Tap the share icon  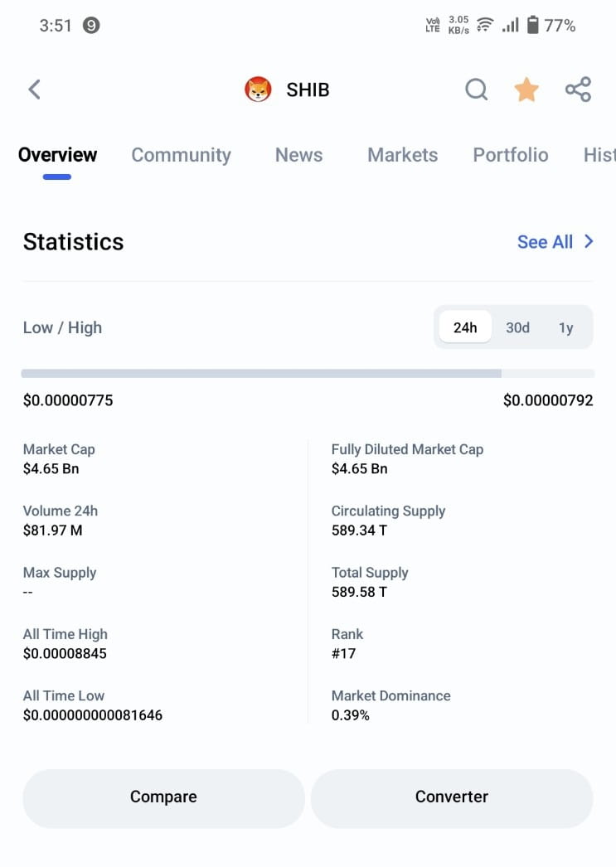tap(578, 90)
